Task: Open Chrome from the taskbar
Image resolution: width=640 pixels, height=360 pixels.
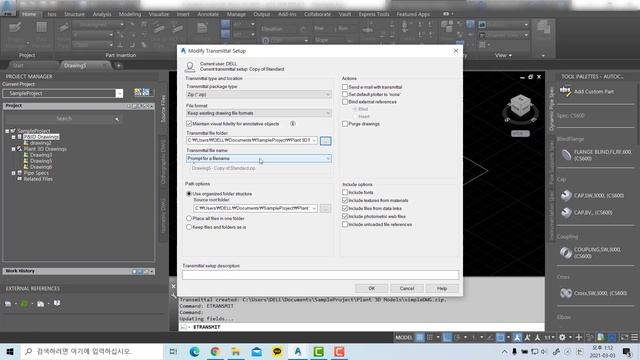Action: pyautogui.click(x=215, y=351)
